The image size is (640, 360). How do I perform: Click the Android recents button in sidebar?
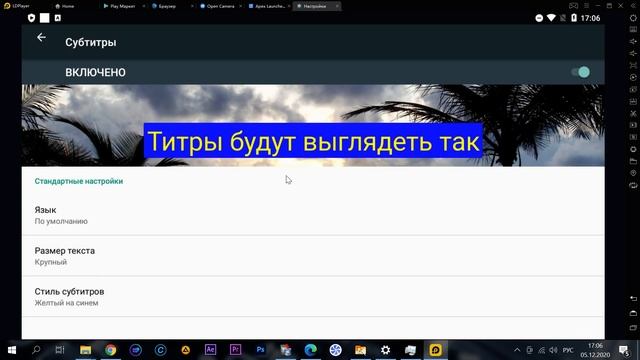point(633,327)
